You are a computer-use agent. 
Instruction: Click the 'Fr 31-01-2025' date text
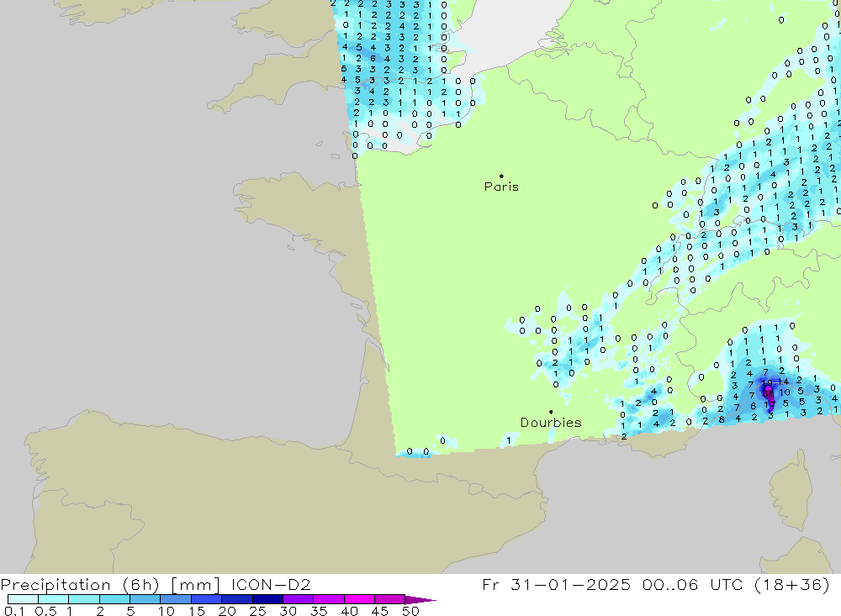(556, 584)
